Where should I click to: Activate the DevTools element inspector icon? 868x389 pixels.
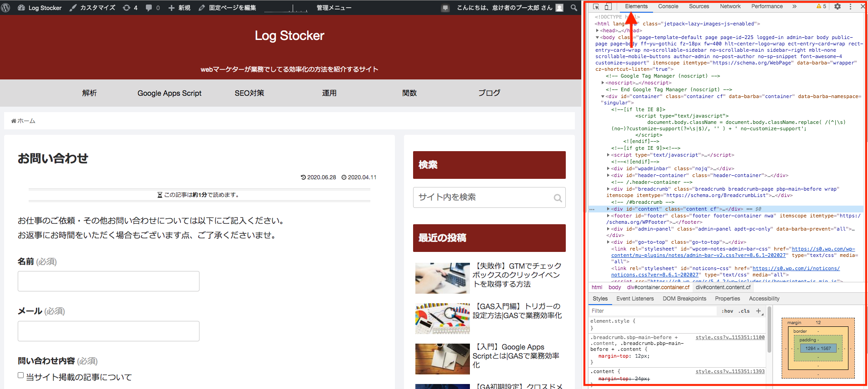tap(596, 7)
